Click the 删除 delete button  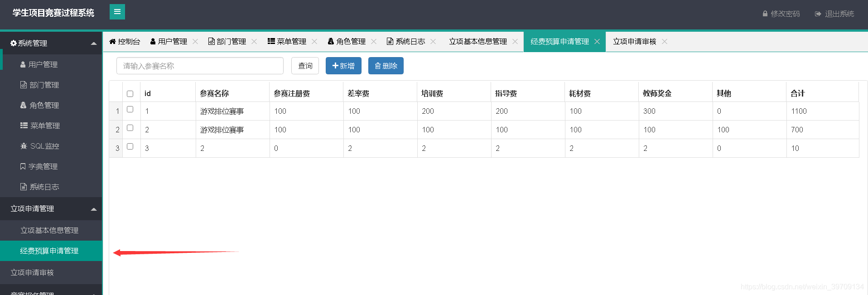click(386, 66)
